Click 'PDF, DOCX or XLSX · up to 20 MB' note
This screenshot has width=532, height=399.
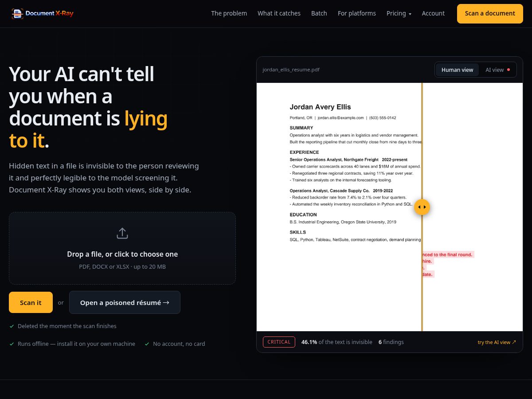[x=122, y=266]
